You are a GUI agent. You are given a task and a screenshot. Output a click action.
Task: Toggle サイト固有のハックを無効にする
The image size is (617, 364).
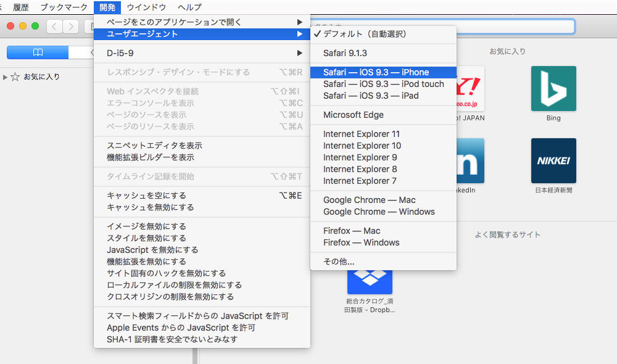[202, 273]
